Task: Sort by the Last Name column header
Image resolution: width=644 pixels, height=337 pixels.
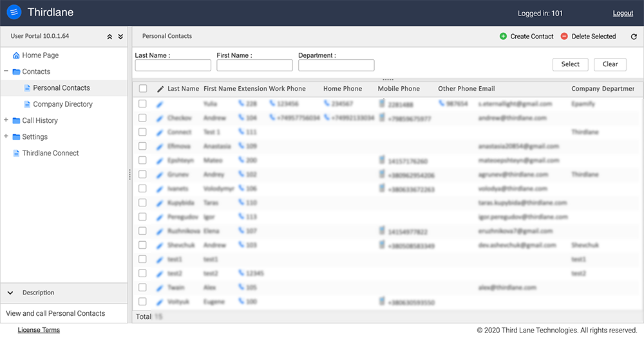Action: click(183, 89)
